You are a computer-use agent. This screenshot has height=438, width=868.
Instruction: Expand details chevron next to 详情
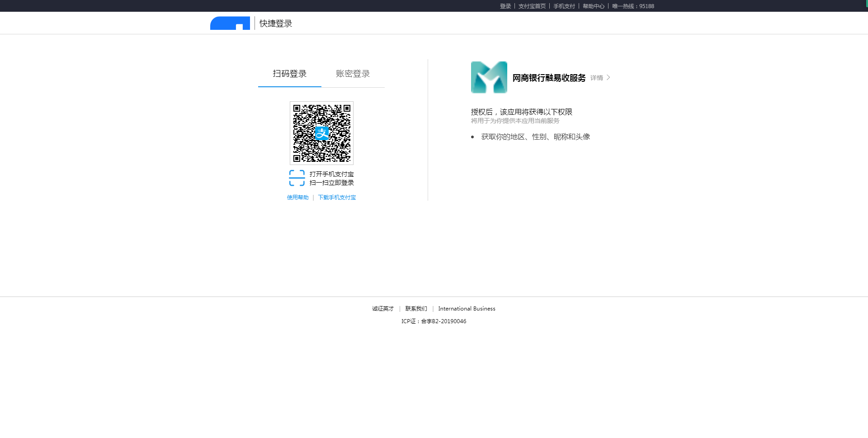[609, 78]
